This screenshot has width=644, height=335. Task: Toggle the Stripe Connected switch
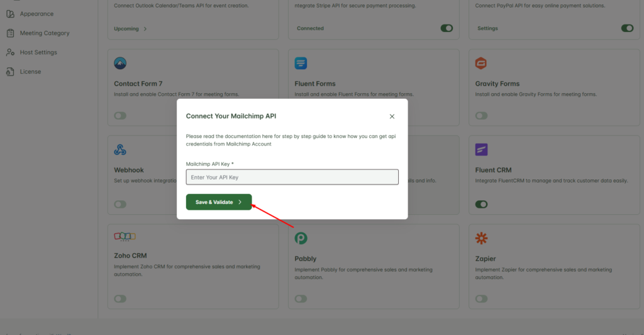[447, 28]
